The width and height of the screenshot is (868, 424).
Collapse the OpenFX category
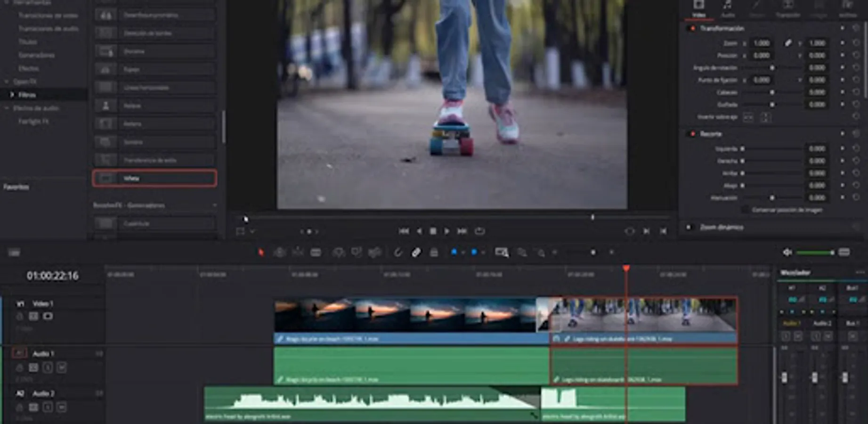(7, 82)
